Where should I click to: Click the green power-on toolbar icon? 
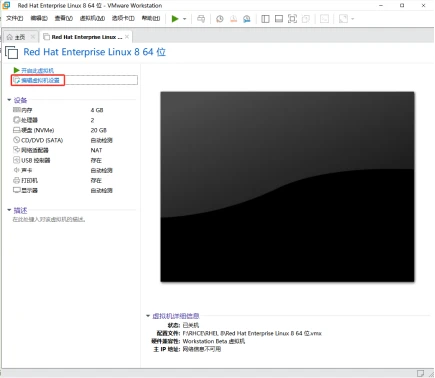[x=175, y=19]
